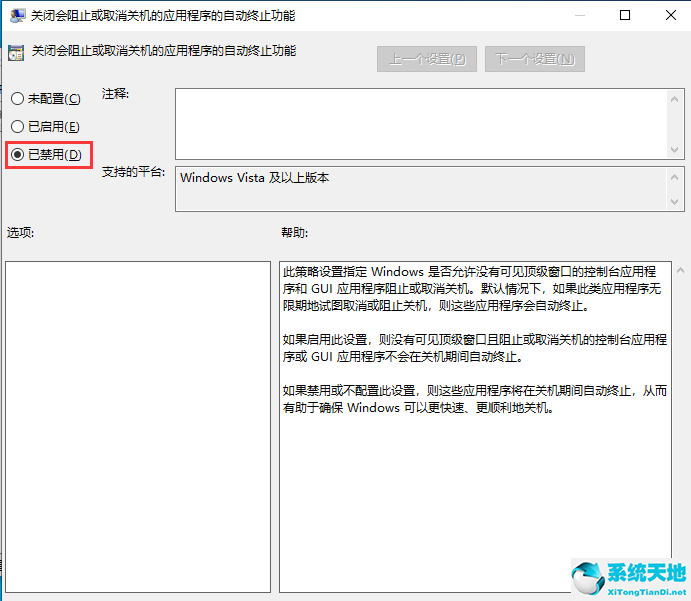Screen dimensions: 691x601
Task: Click the comment box scroll down arrow
Action: coord(674,150)
